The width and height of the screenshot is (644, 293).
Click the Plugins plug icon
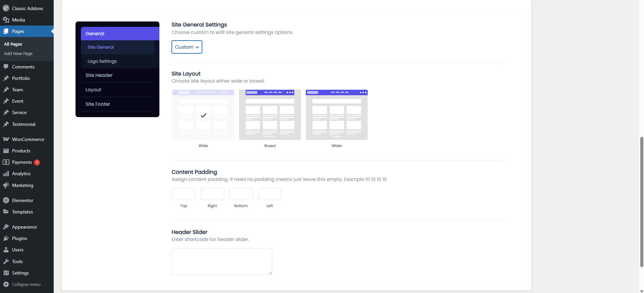[6, 238]
